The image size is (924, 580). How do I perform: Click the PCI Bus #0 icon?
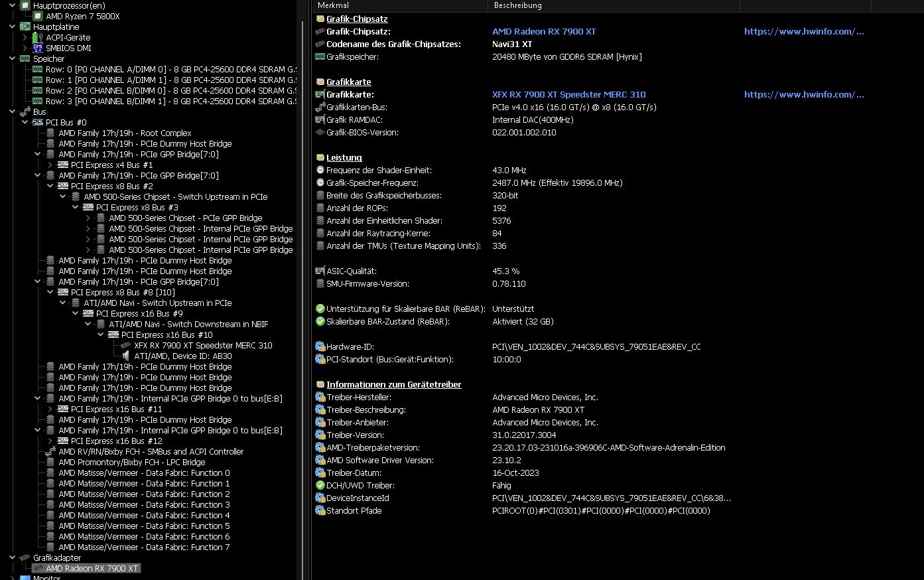coord(38,122)
